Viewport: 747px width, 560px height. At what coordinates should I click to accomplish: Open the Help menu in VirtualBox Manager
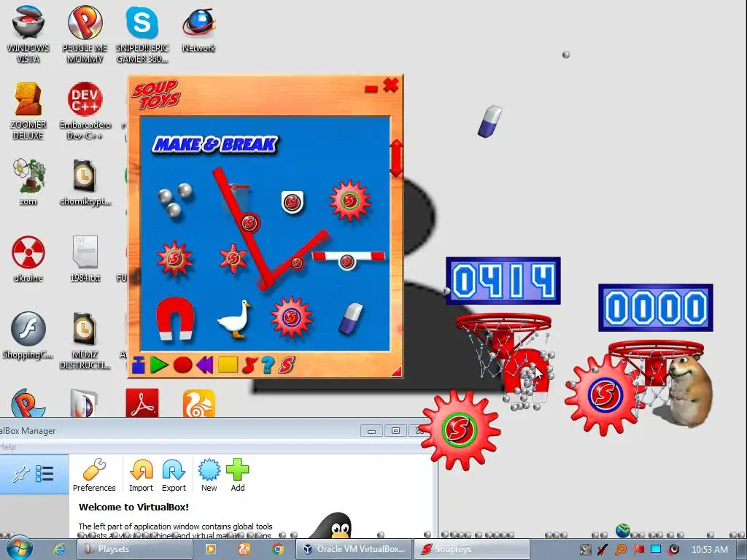8,447
